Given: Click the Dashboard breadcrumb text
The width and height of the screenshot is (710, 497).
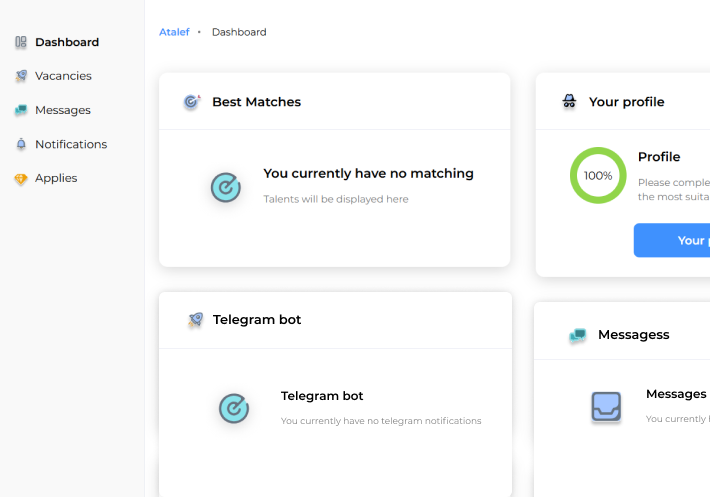Looking at the screenshot, I should coord(239,32).
